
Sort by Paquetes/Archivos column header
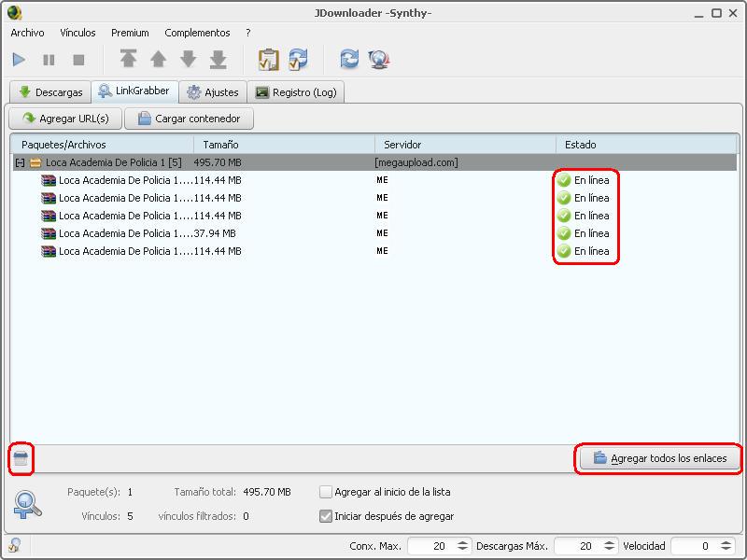[x=102, y=145]
